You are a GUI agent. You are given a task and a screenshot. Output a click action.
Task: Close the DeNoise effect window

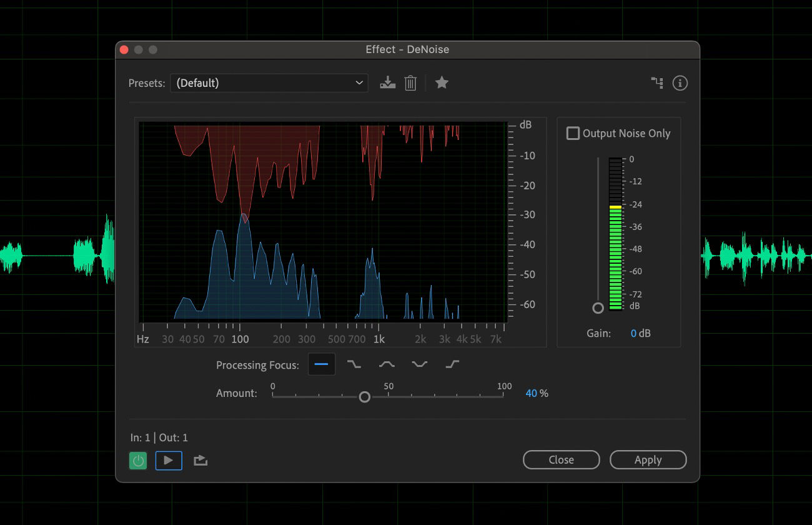tap(561, 459)
